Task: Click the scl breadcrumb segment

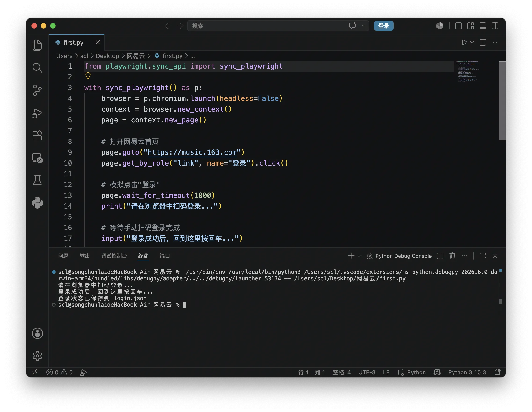Action: tap(84, 56)
